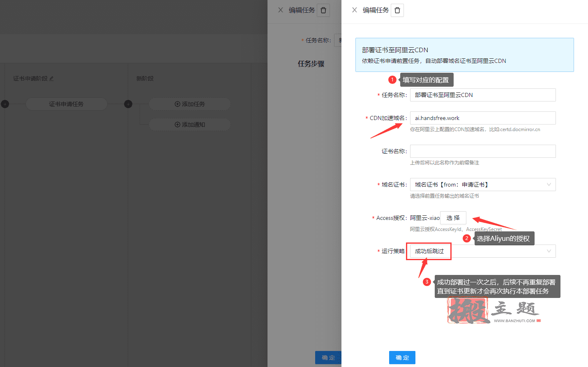Click 任务步骤 heading in back drawer

click(311, 64)
